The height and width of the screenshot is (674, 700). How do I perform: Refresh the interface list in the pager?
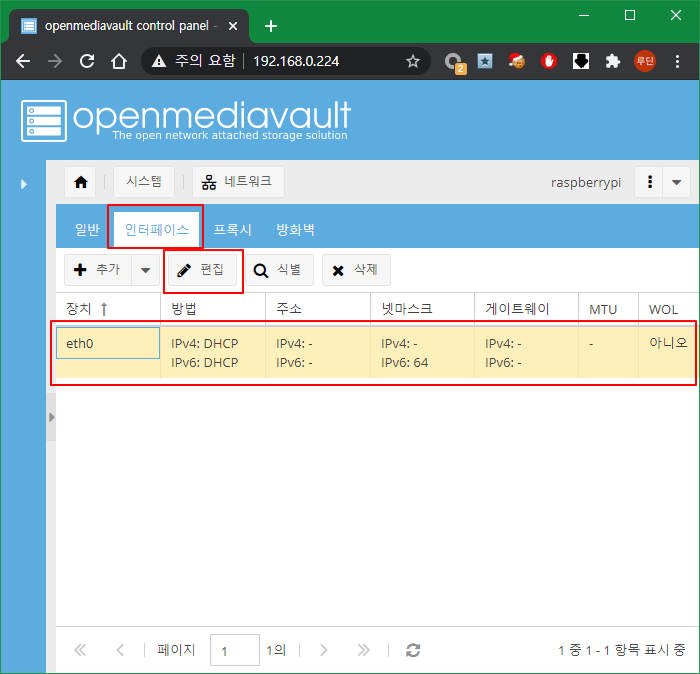point(413,650)
